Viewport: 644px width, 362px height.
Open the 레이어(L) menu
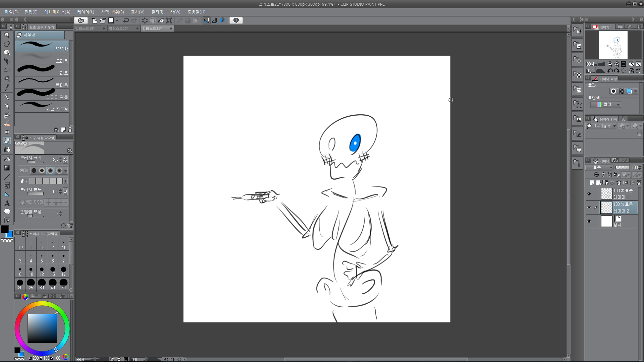(86, 12)
